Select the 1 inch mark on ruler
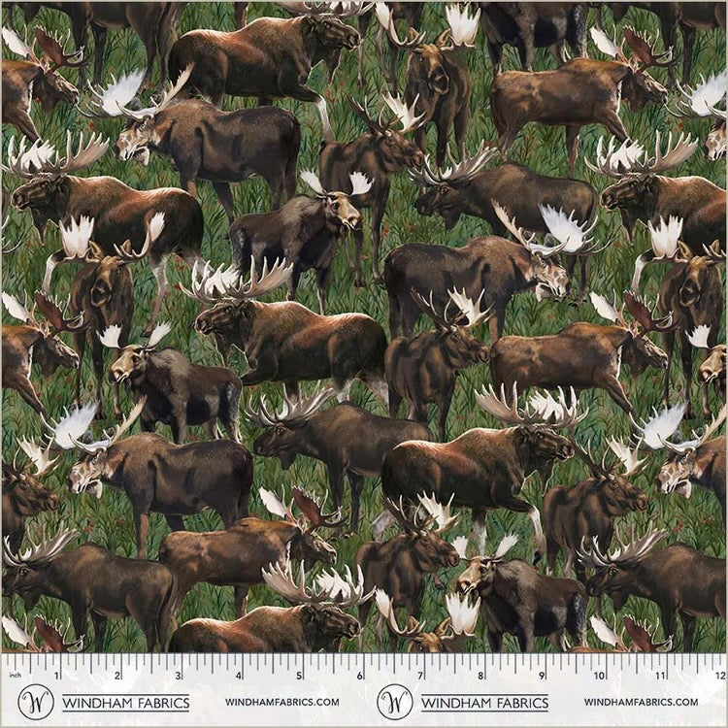Viewport: 728px width, 728px height. [57, 675]
